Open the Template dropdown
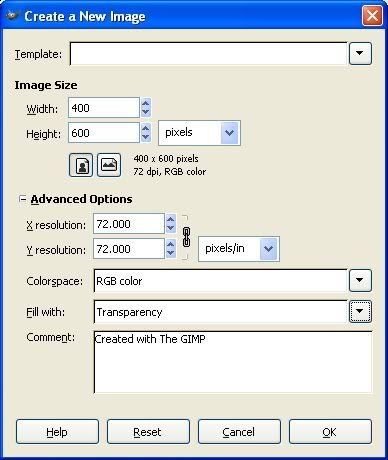The width and height of the screenshot is (388, 460). pyautogui.click(x=360, y=53)
